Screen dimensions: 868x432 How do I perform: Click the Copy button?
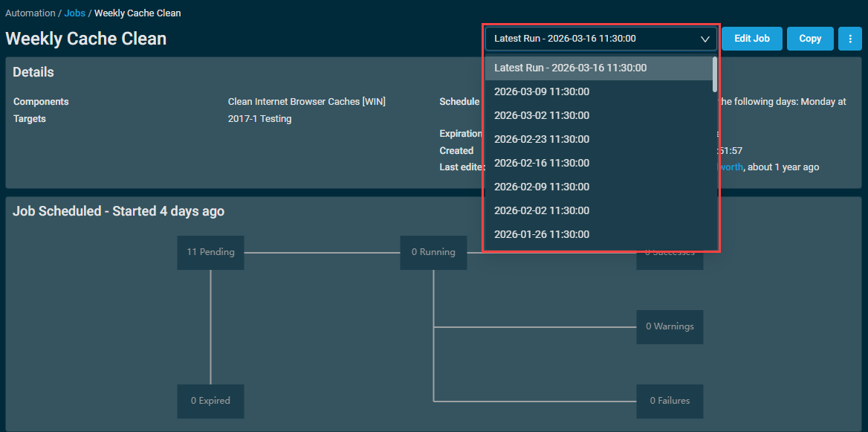[x=810, y=39]
